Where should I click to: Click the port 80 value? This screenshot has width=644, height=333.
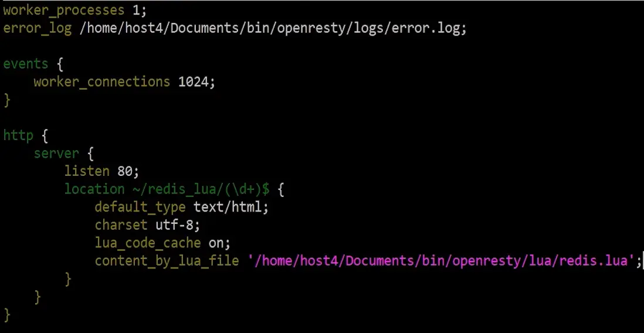[x=125, y=171]
